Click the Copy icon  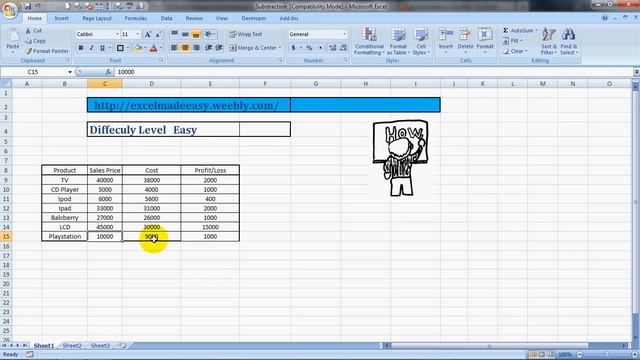(28, 41)
